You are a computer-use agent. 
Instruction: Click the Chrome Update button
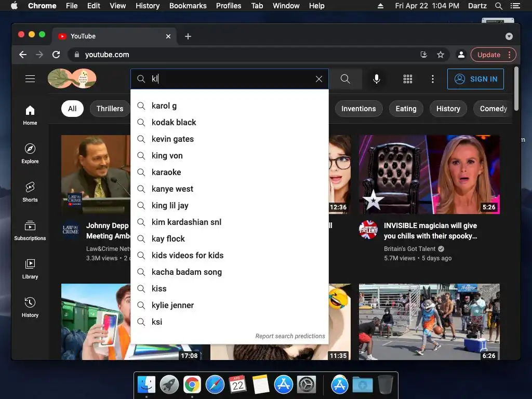pos(494,55)
